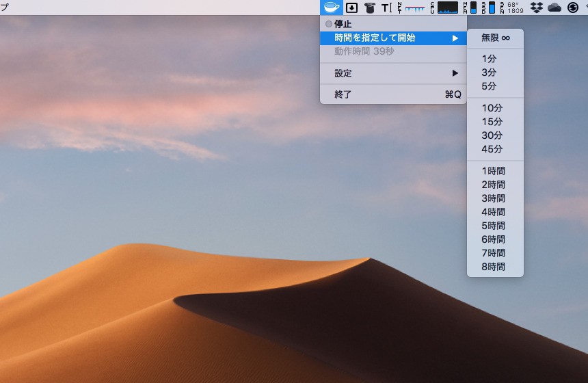Open the MEM memory usage indicator

pos(470,8)
